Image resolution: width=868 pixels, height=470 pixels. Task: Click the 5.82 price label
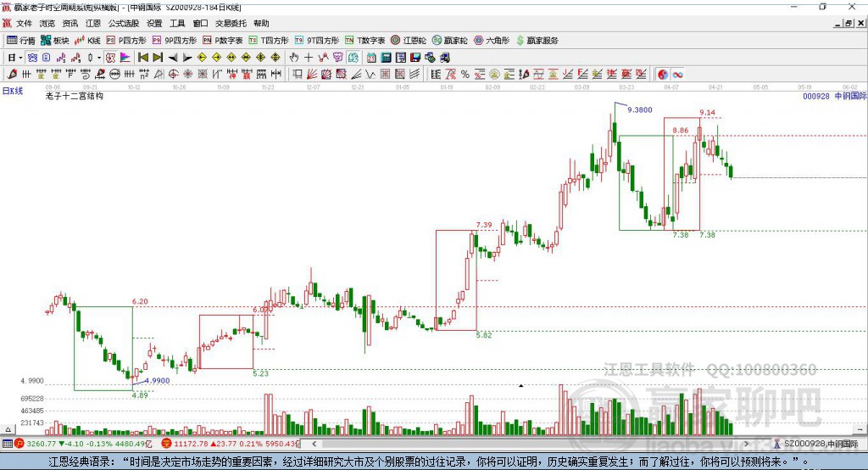[484, 335]
